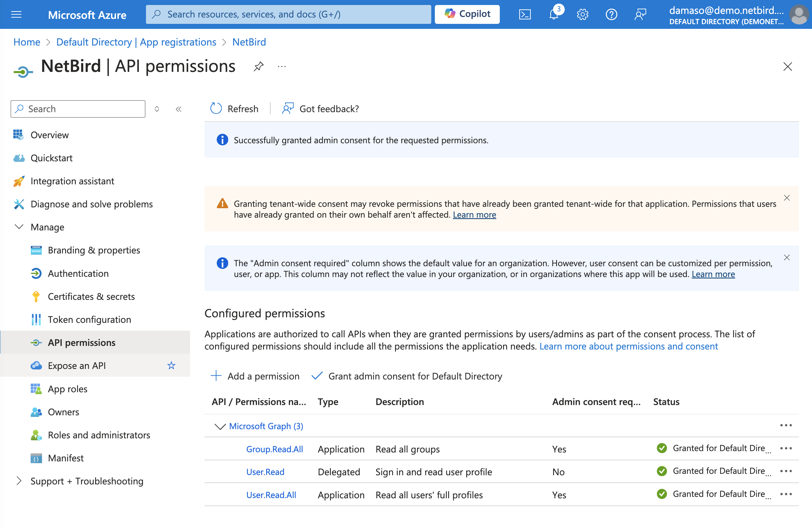This screenshot has width=812, height=528.
Task: Launch Cloud Shell from the top bar
Action: [524, 14]
